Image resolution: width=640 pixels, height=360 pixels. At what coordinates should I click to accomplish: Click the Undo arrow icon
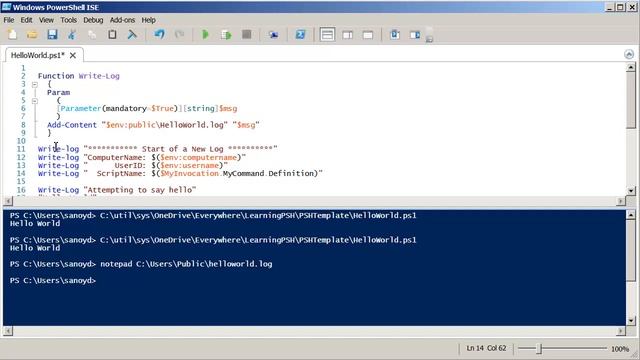tap(159, 35)
